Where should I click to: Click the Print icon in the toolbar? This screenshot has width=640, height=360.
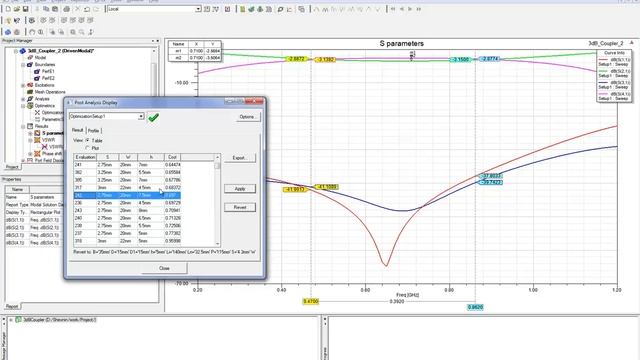(x=67, y=9)
